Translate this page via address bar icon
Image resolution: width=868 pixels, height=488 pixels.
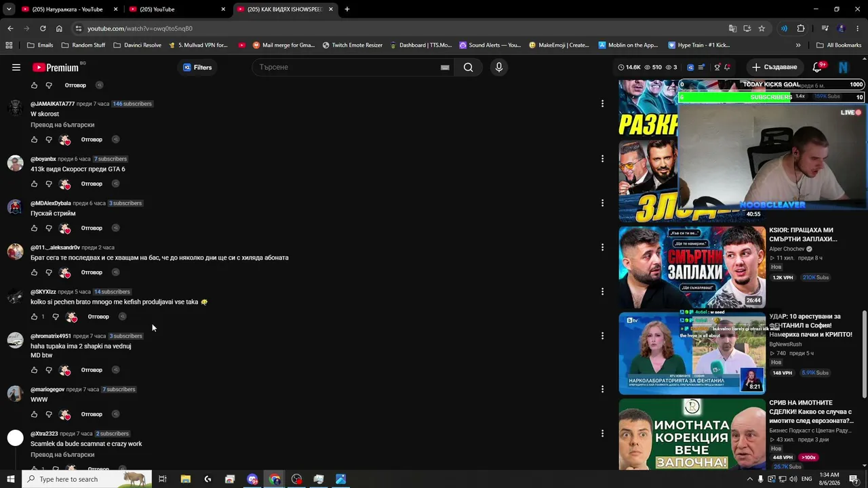pos(732,28)
